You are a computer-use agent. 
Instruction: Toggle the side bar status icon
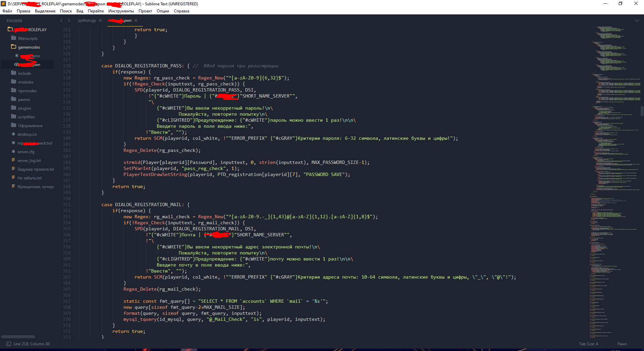click(9, 344)
